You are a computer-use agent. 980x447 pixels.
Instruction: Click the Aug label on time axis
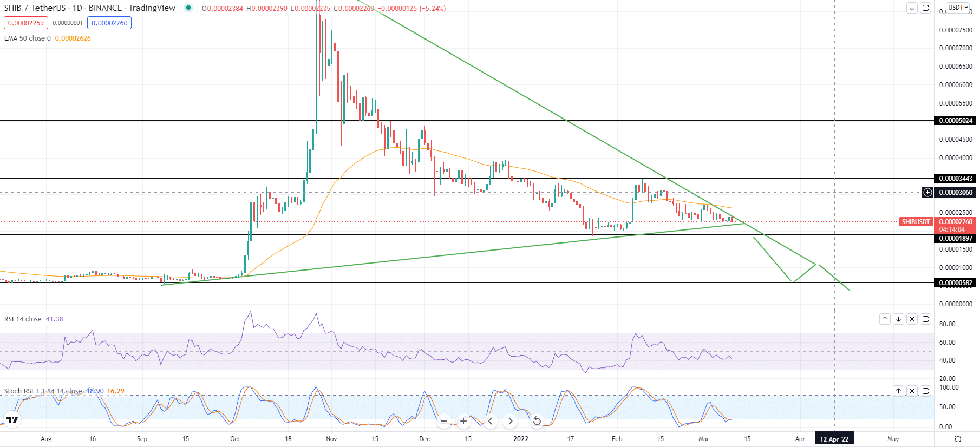click(x=46, y=439)
